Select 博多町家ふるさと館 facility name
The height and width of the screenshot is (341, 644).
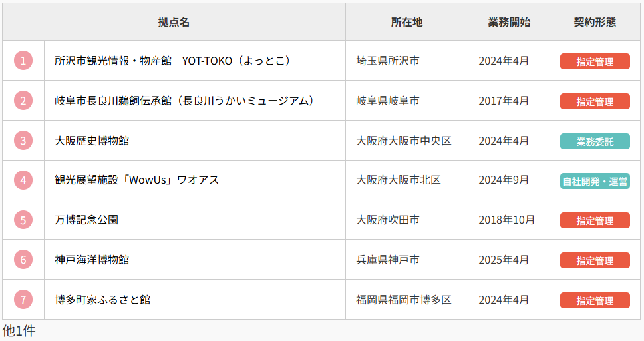(x=102, y=300)
